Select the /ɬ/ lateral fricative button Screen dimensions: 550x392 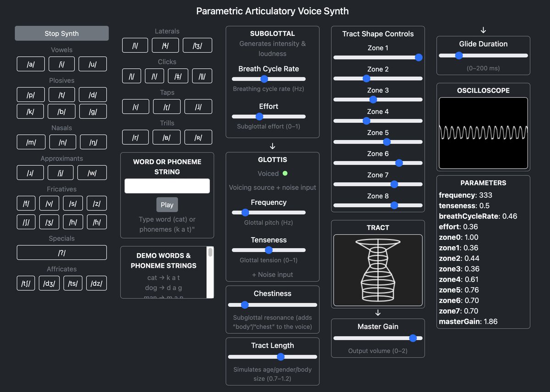point(165,45)
